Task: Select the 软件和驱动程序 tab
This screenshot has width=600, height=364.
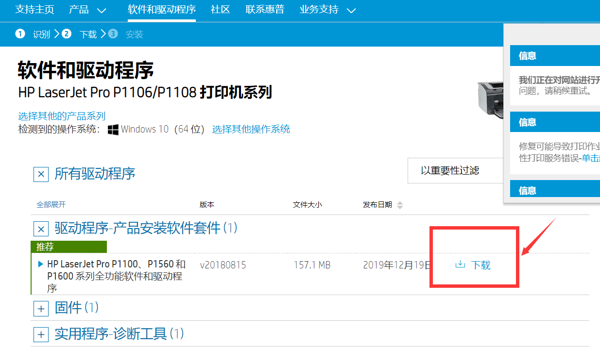Action: pyautogui.click(x=162, y=10)
